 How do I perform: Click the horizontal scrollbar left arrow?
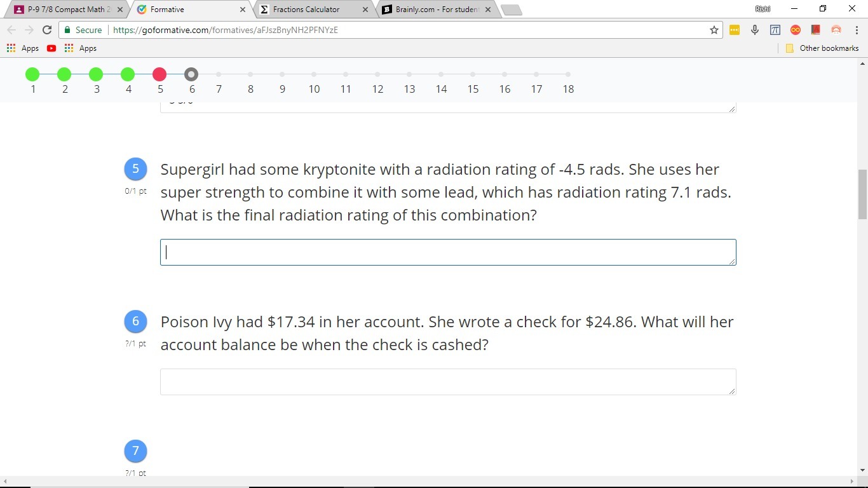[x=5, y=482]
